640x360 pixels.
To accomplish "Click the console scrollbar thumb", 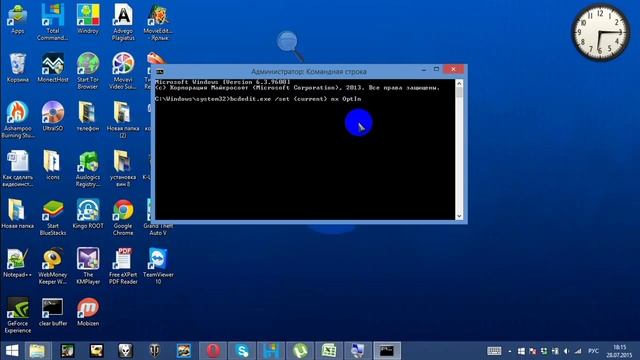I will point(459,92).
